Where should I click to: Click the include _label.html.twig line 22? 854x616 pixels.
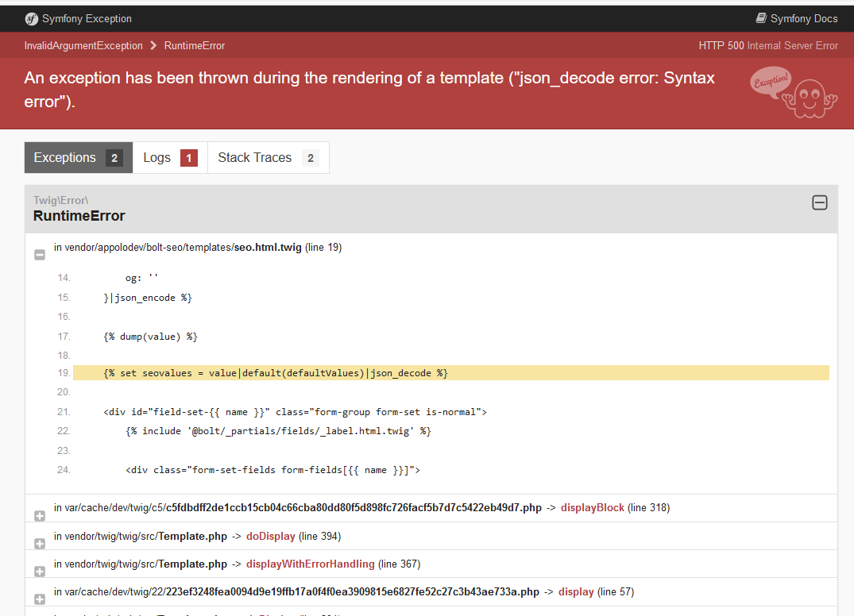click(278, 432)
